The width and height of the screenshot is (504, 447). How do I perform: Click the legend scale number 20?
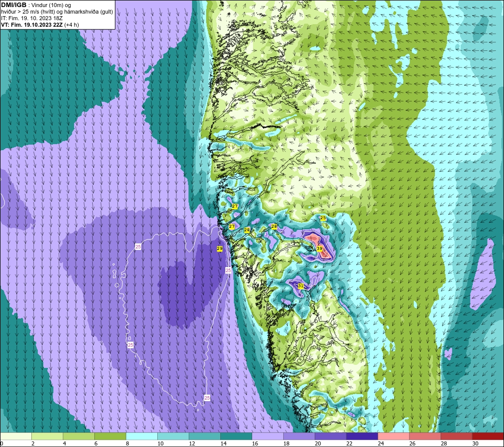click(x=318, y=443)
